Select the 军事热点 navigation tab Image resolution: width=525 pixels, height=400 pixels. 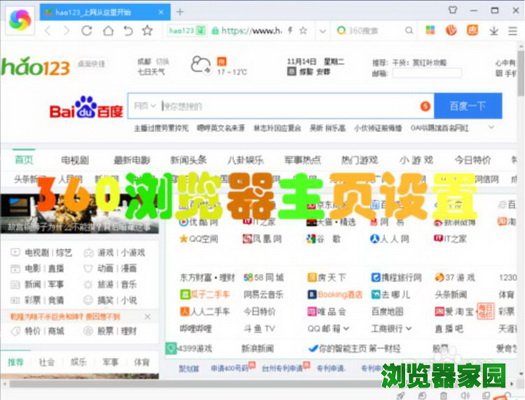(302, 160)
